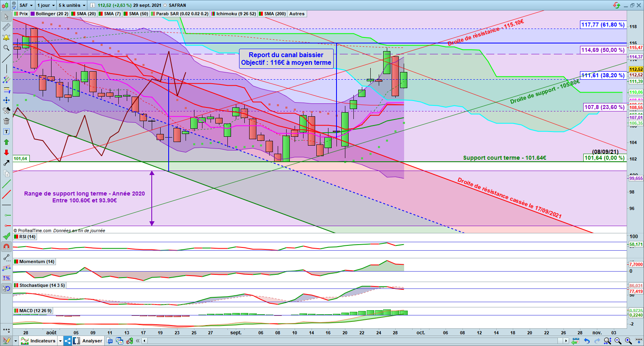The width and height of the screenshot is (644, 346).
Task: Click the chart style candlestick icon
Action: [x=5, y=5]
